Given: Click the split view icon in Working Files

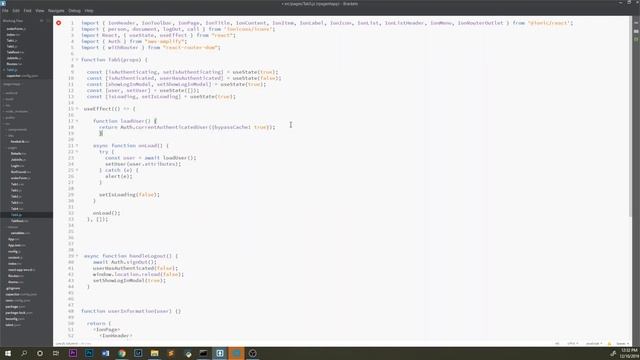Looking at the screenshot, I should [48, 21].
